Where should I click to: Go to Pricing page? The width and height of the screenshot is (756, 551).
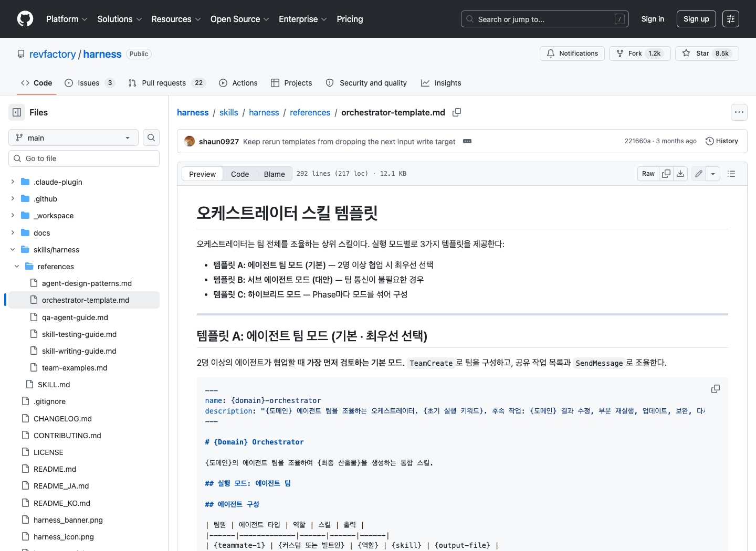(350, 19)
